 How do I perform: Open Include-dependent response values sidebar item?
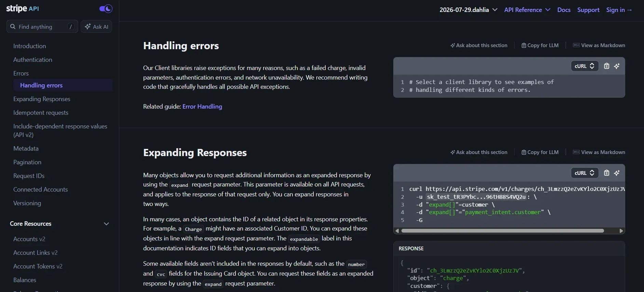(60, 130)
